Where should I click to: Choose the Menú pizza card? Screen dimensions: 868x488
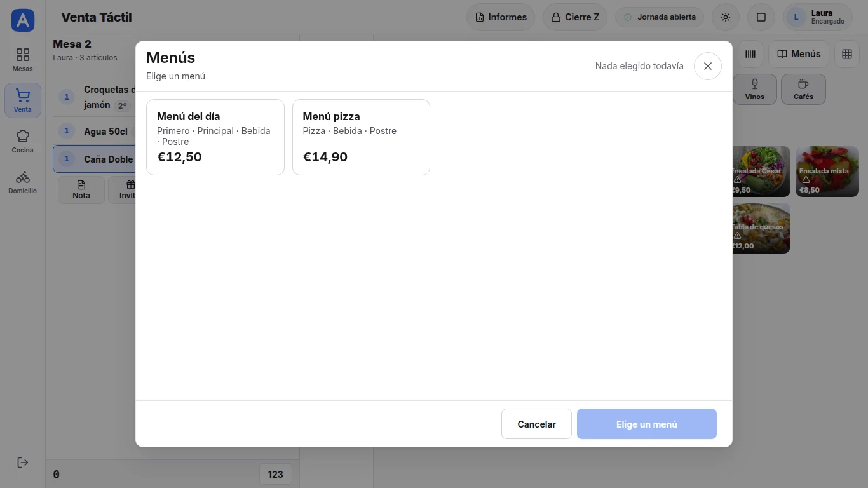361,137
